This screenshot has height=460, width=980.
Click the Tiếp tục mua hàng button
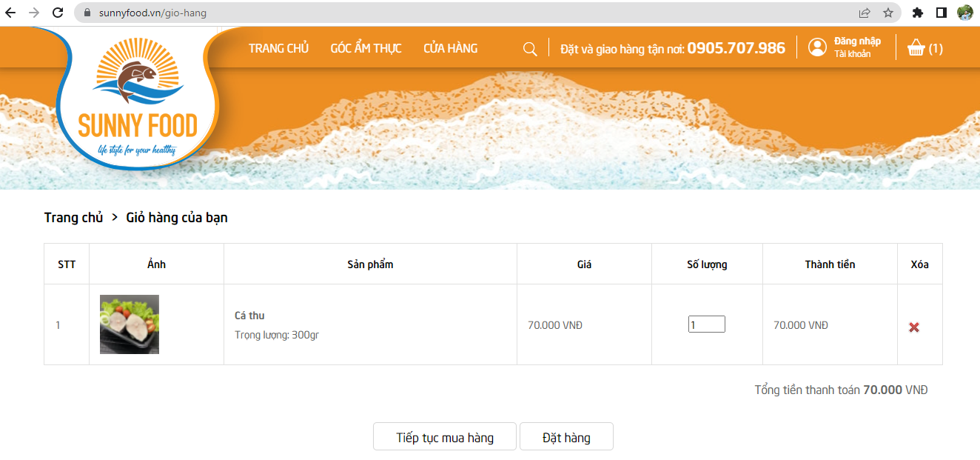444,438
